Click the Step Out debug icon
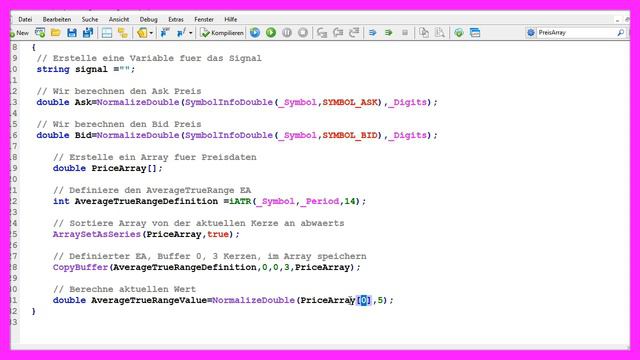The width and height of the screenshot is (640, 360). pos(354,33)
